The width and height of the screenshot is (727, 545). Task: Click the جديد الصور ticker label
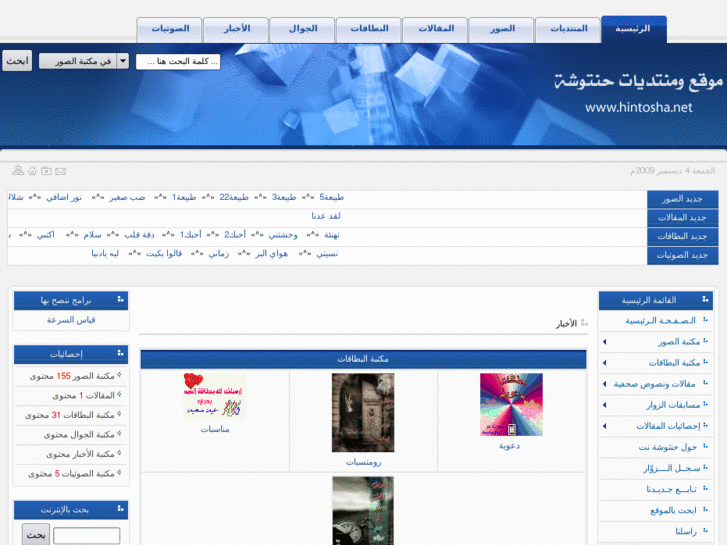coord(682,199)
